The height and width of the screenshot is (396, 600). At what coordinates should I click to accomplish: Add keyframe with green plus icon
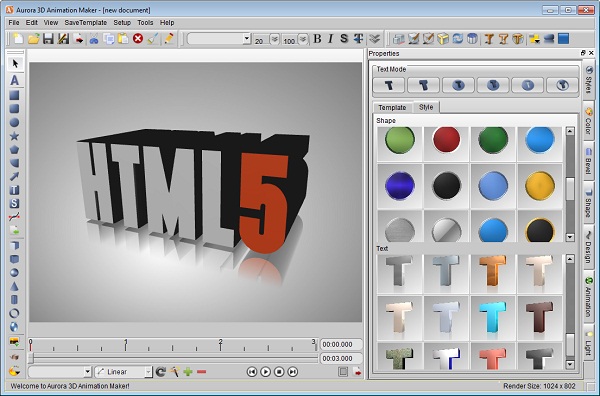click(x=188, y=372)
